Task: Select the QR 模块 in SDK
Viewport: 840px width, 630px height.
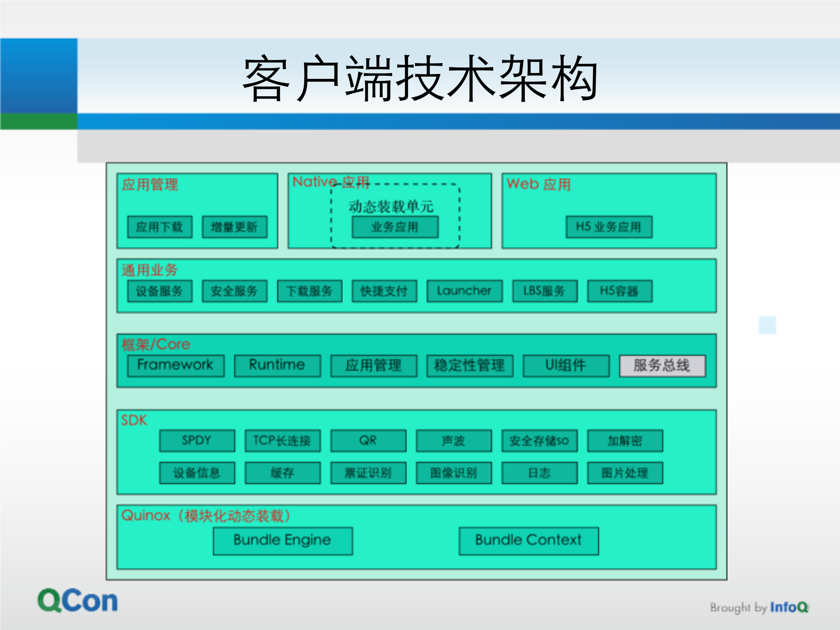Action: (x=368, y=440)
